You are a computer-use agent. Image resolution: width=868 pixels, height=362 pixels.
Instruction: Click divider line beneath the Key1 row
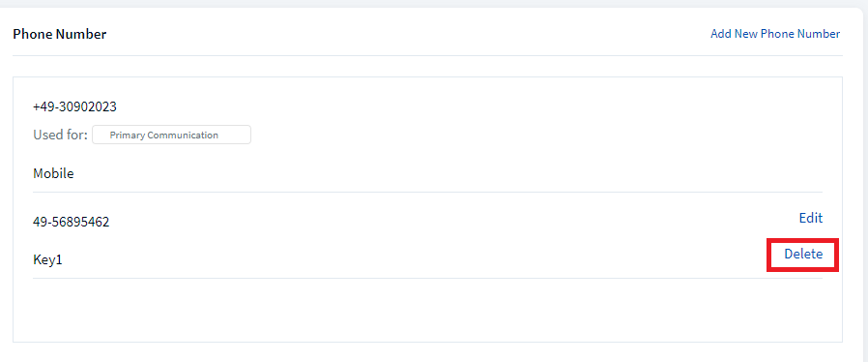(x=427, y=279)
